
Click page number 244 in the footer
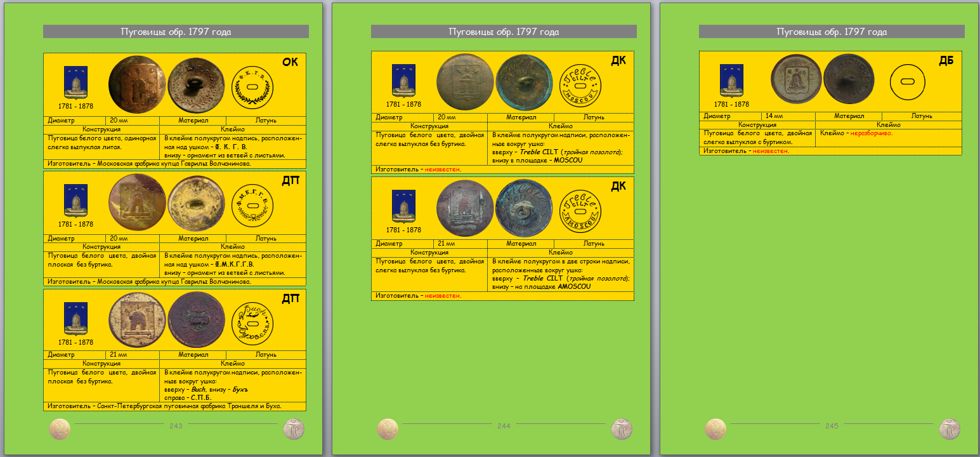[504, 426]
